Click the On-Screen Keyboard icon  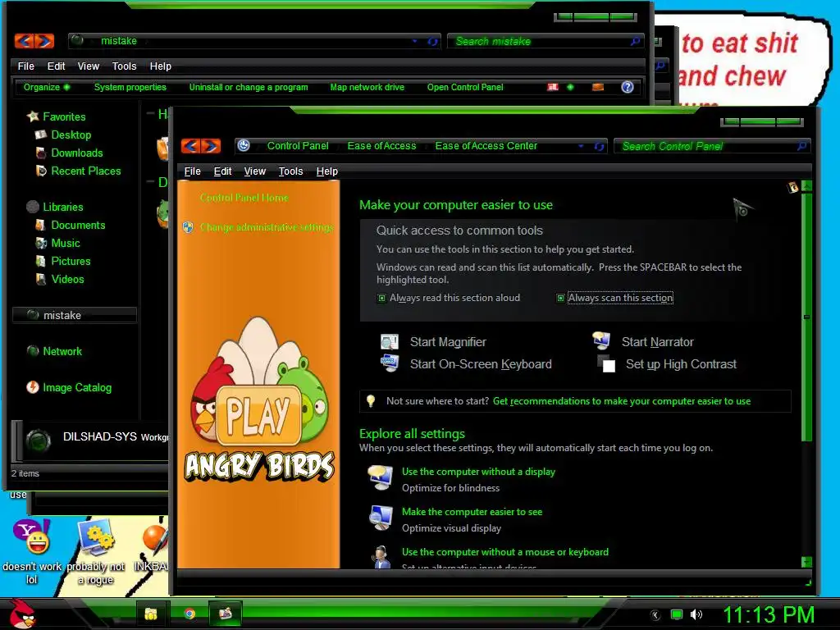(390, 363)
